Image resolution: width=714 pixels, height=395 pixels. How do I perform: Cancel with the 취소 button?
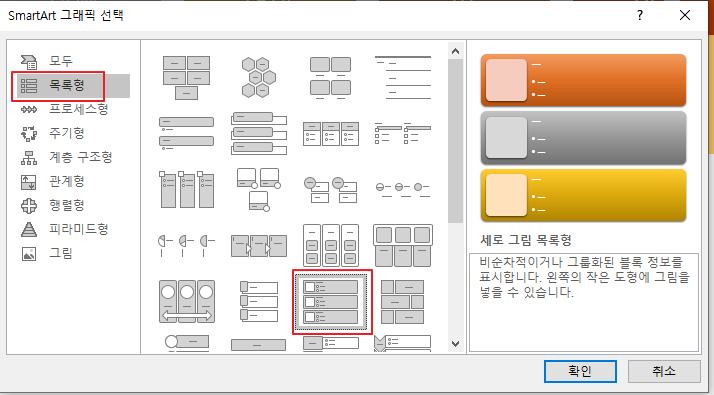pyautogui.click(x=664, y=371)
